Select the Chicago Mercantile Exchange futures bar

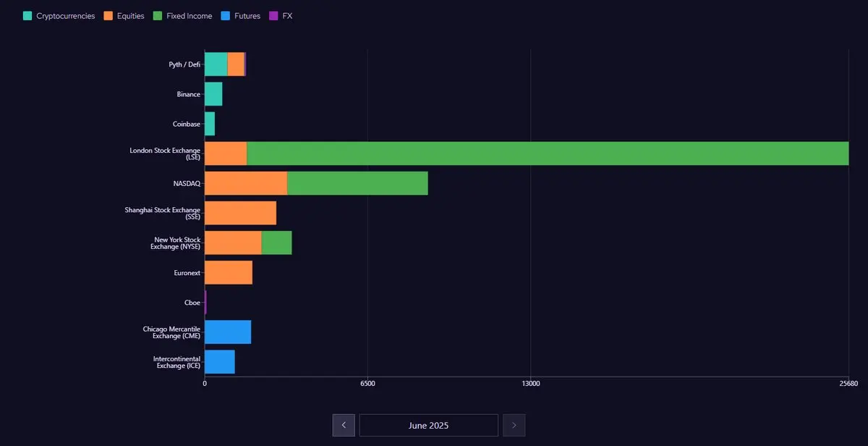coord(228,332)
